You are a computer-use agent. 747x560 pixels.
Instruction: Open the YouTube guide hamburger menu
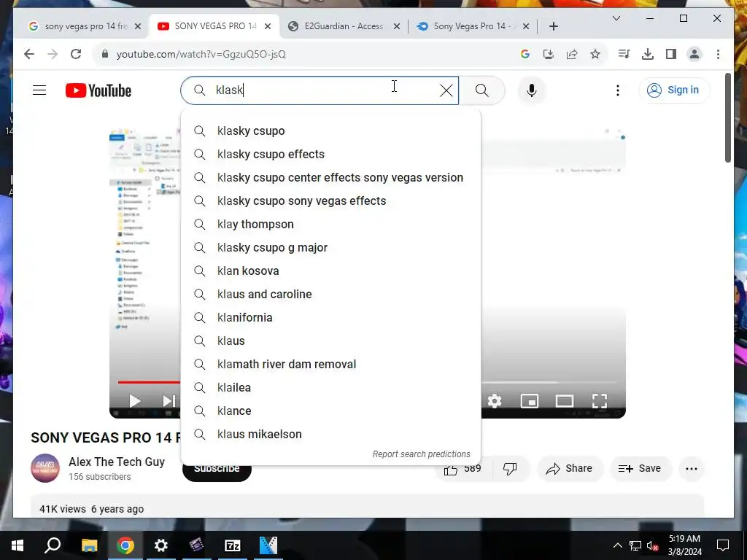(39, 90)
